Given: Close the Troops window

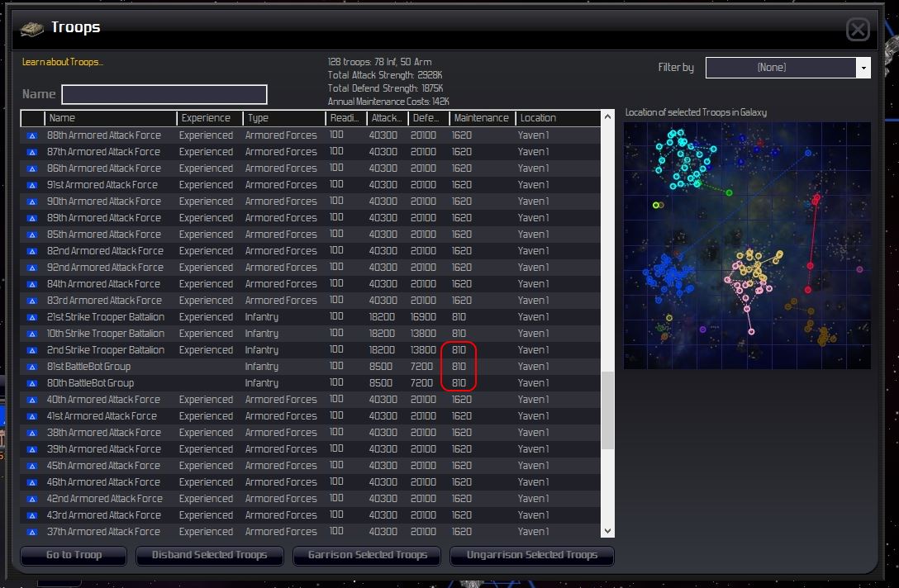Looking at the screenshot, I should (858, 29).
